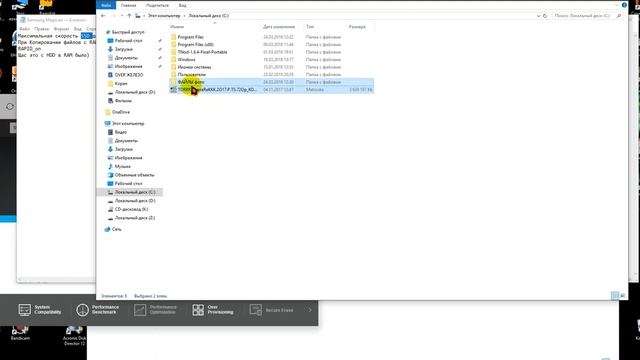Switch to large icons view layout
The image size is (640, 360).
coord(623,296)
